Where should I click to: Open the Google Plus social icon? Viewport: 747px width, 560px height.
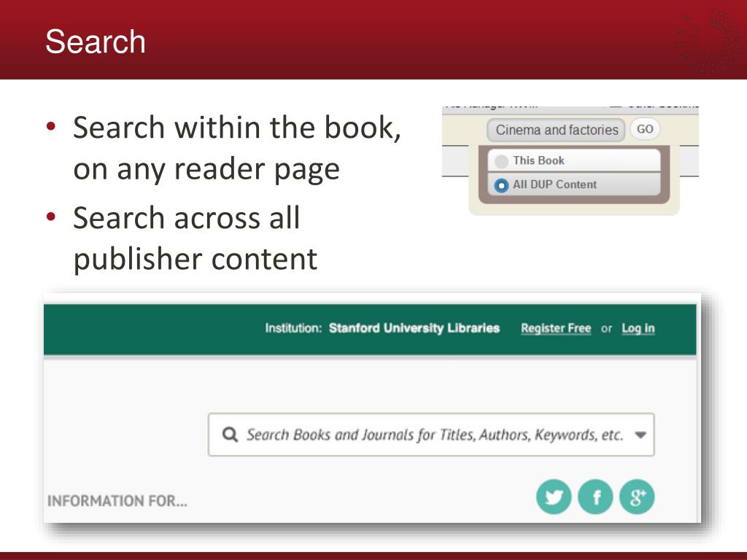pos(637,497)
